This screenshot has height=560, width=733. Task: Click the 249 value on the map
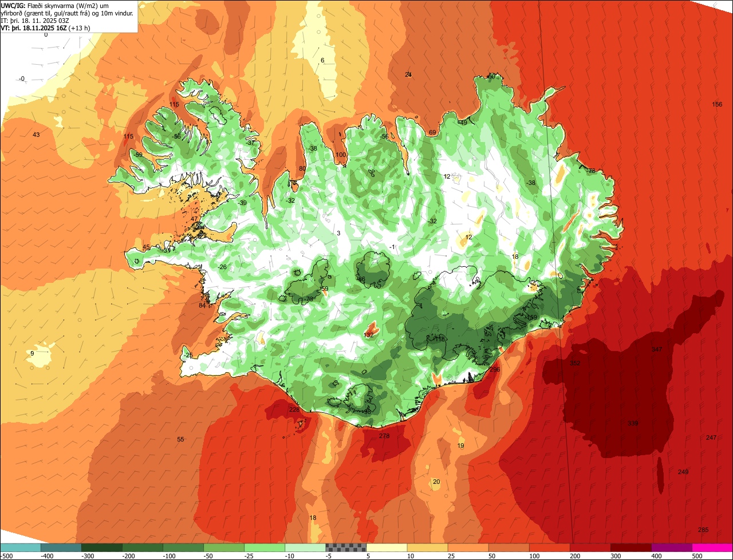click(683, 472)
